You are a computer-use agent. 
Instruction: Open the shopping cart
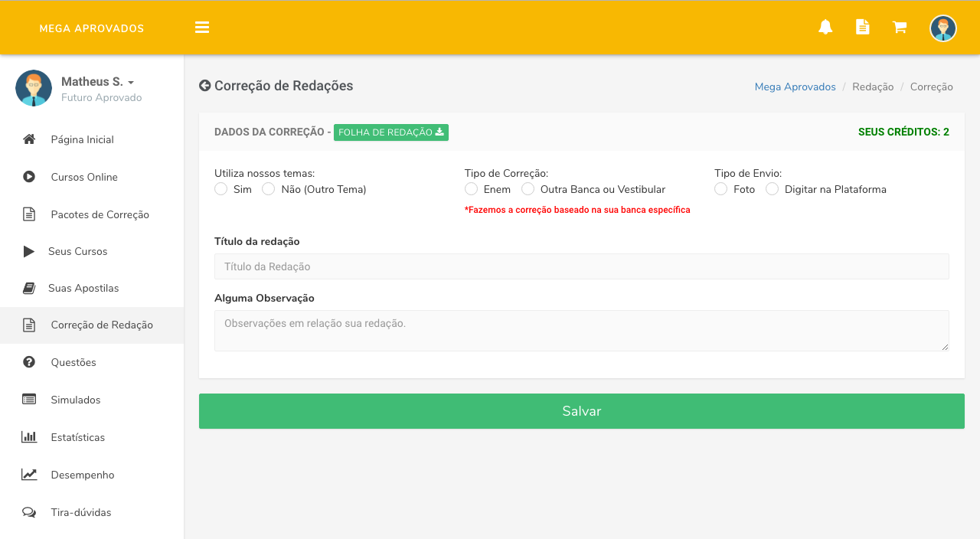(x=900, y=28)
